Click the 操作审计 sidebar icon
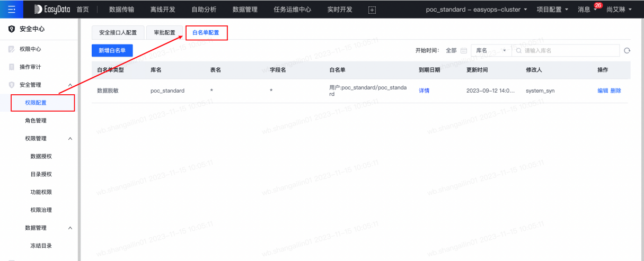This screenshot has height=261, width=644. coord(12,67)
